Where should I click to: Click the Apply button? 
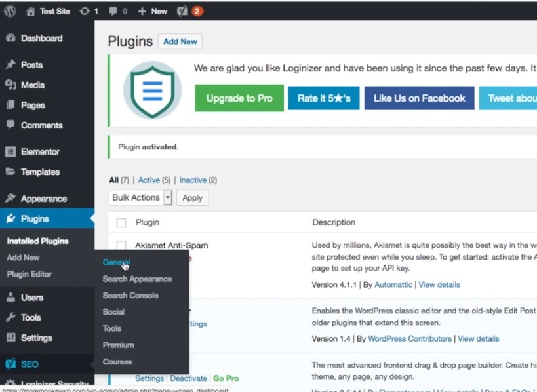tap(193, 198)
